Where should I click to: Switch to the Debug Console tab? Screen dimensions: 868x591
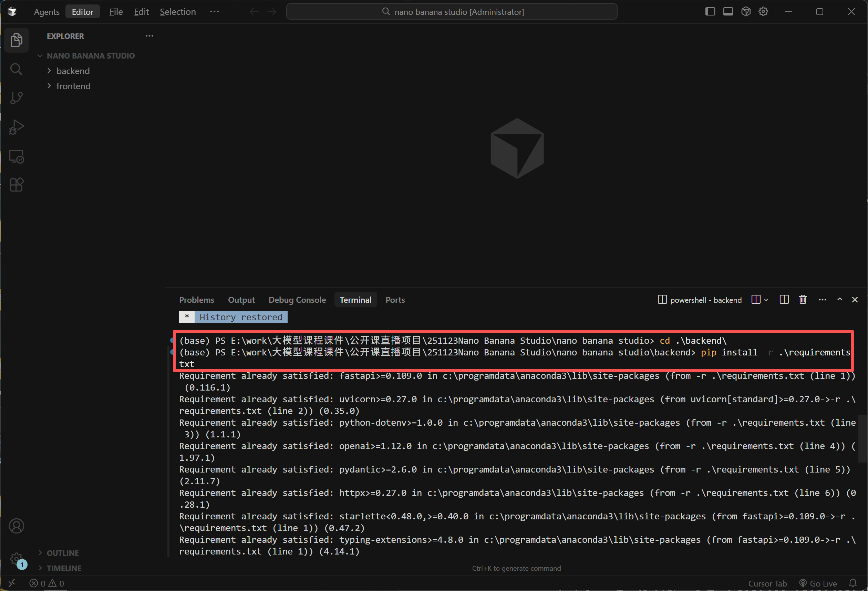[297, 300]
